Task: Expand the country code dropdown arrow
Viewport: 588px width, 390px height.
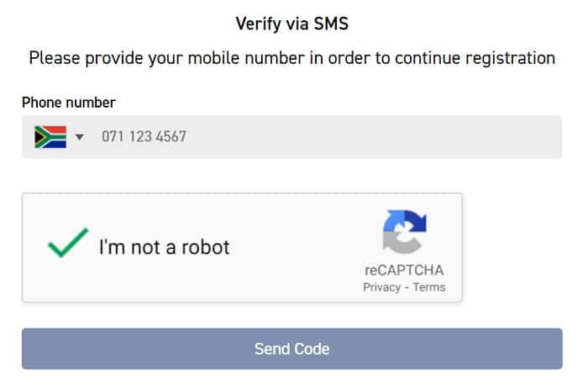Action: 79,137
